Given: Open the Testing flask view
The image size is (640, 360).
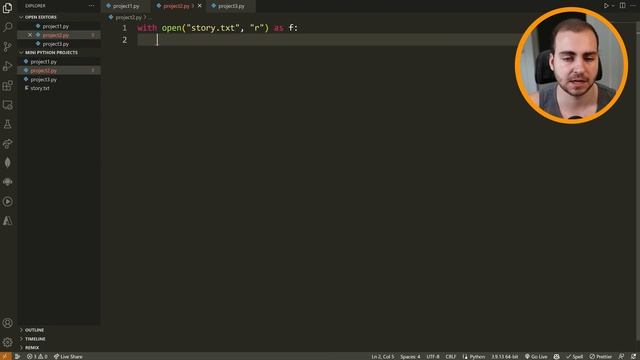Looking at the screenshot, I should point(7,124).
